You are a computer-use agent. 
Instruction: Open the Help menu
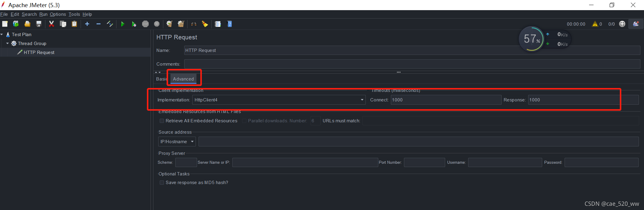pyautogui.click(x=87, y=14)
